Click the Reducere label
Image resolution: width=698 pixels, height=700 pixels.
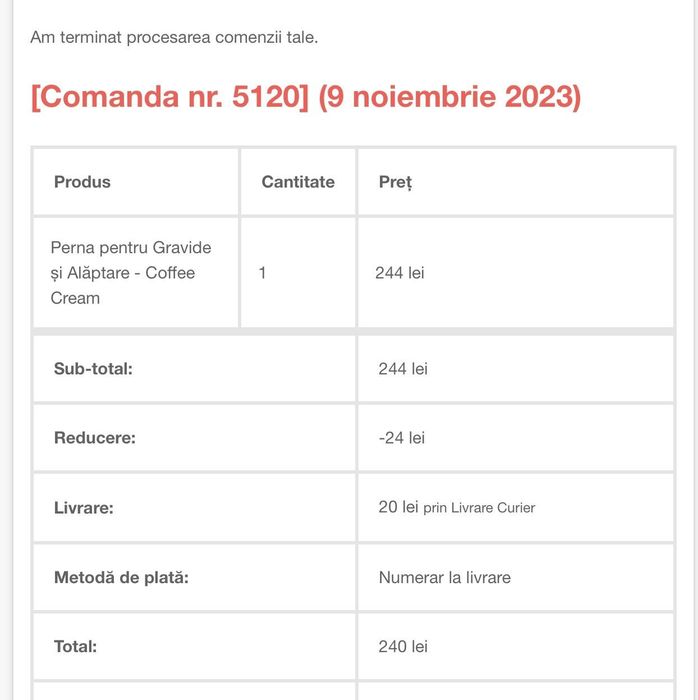point(95,438)
